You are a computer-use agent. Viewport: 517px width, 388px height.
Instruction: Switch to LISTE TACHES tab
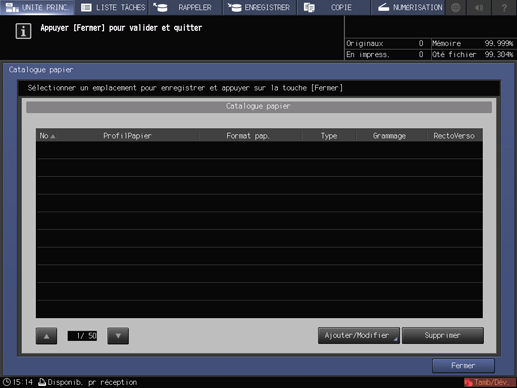(x=112, y=7)
